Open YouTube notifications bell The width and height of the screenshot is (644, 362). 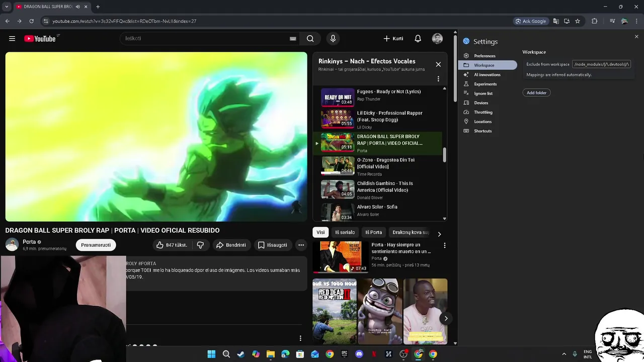pos(418,39)
